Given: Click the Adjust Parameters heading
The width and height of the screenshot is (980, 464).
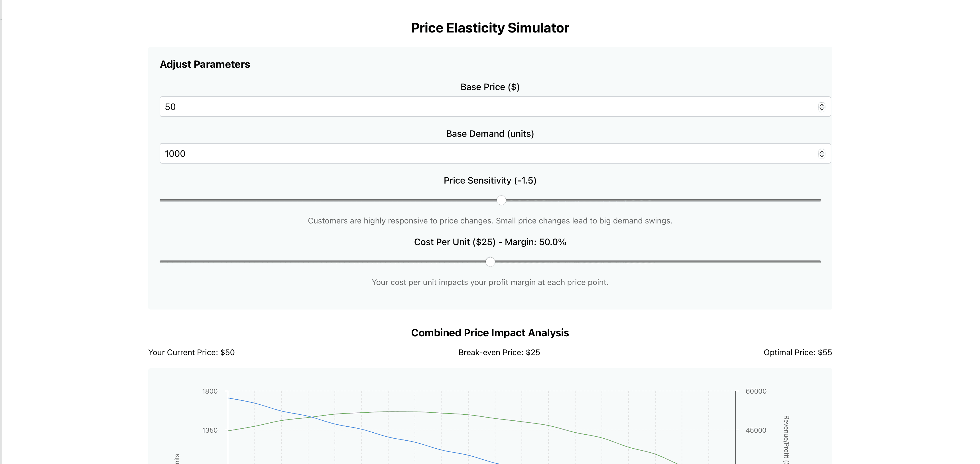Looking at the screenshot, I should click(205, 64).
